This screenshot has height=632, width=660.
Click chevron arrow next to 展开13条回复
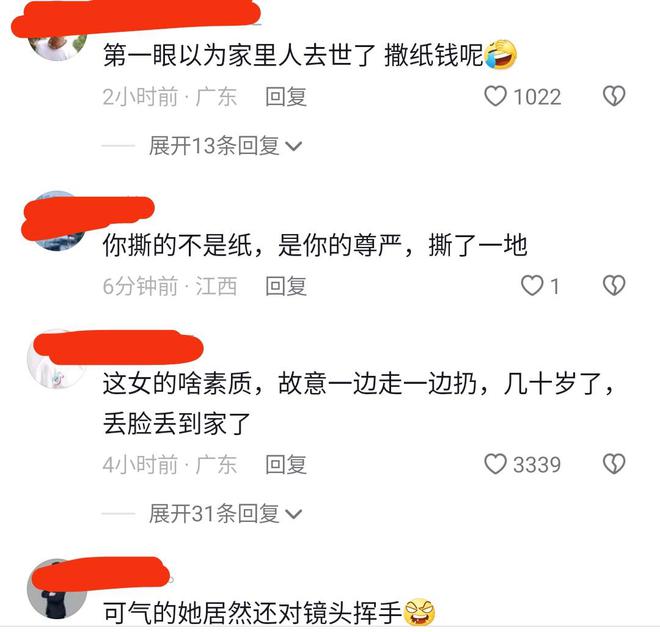(293, 147)
